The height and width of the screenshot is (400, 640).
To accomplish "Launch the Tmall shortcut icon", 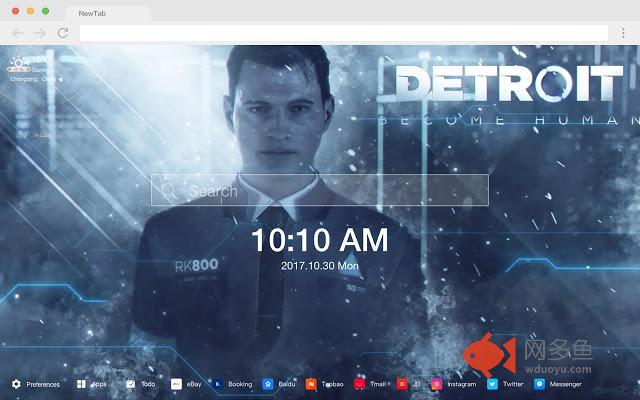I will pos(360,384).
